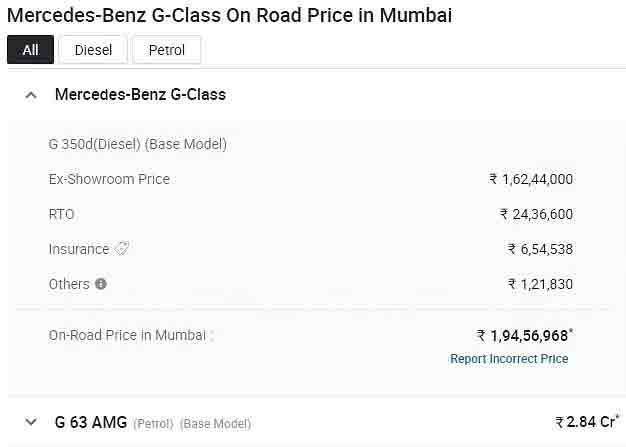Click the ex-showroom amount ₹ 1,62,44,000
Image resolution: width=626 pixels, height=447 pixels.
[531, 179]
